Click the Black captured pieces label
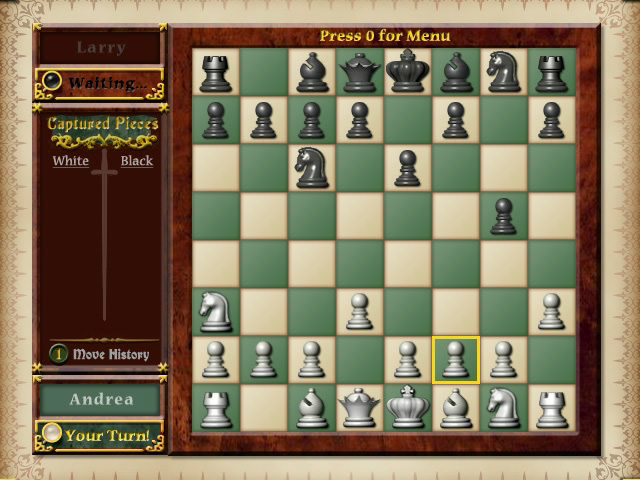This screenshot has width=640, height=480. (x=136, y=161)
